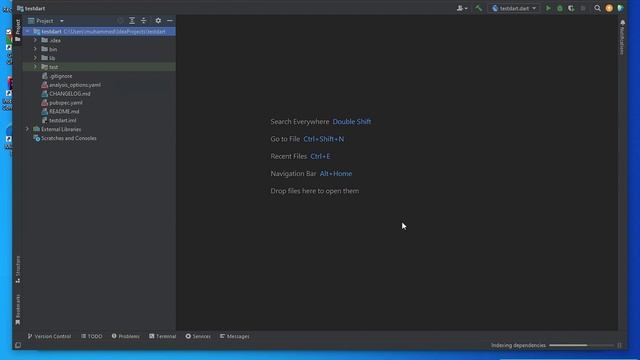Open the user account icon menu

pyautogui.click(x=462, y=8)
